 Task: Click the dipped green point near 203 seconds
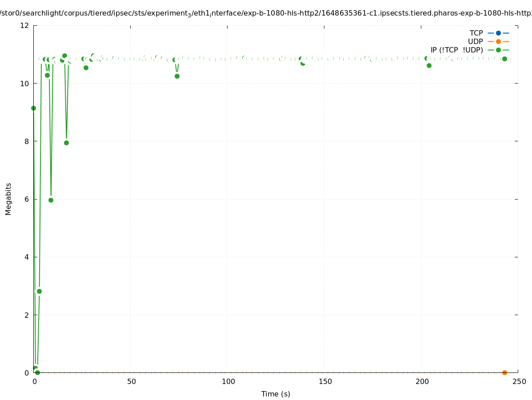click(429, 65)
